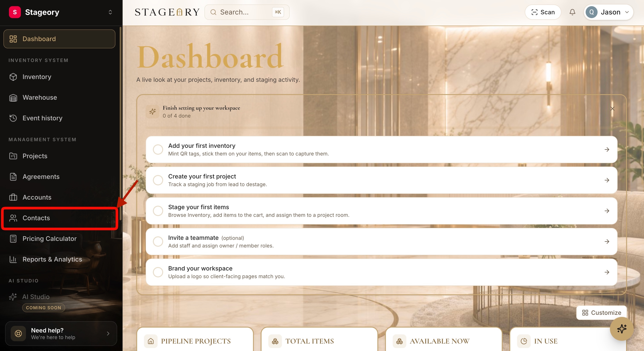
Task: Open arrow for Create your first project
Action: 607,180
